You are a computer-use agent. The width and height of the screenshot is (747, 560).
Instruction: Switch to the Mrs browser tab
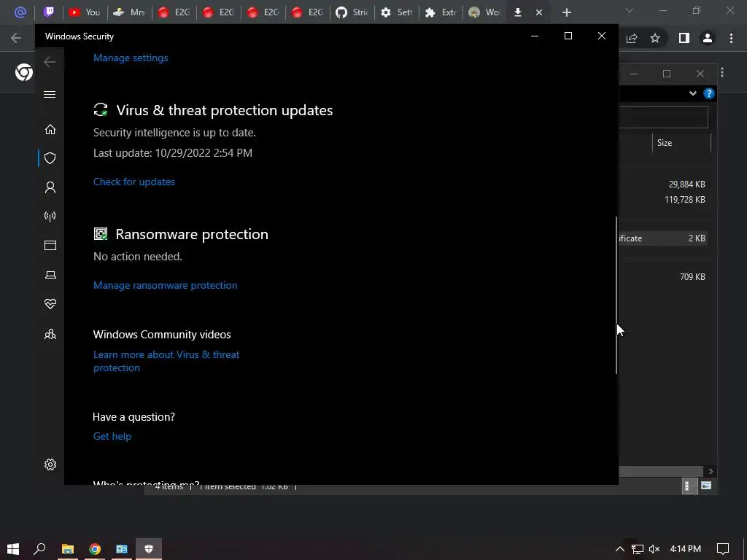128,12
